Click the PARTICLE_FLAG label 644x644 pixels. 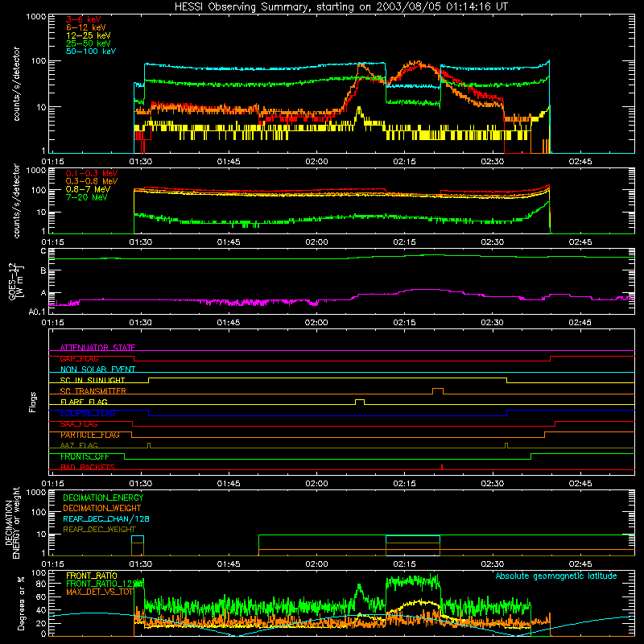90,435
